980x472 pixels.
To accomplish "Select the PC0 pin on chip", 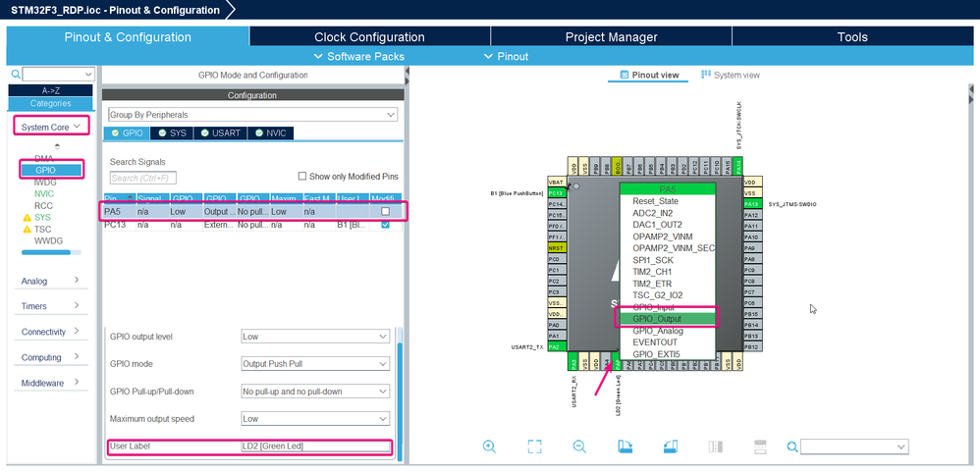I will [x=556, y=259].
